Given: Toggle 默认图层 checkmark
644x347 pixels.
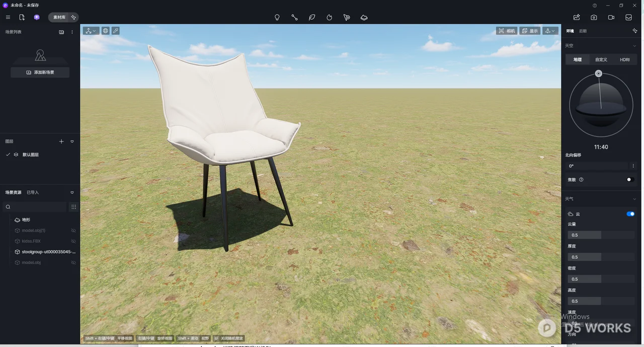Looking at the screenshot, I should [x=8, y=154].
